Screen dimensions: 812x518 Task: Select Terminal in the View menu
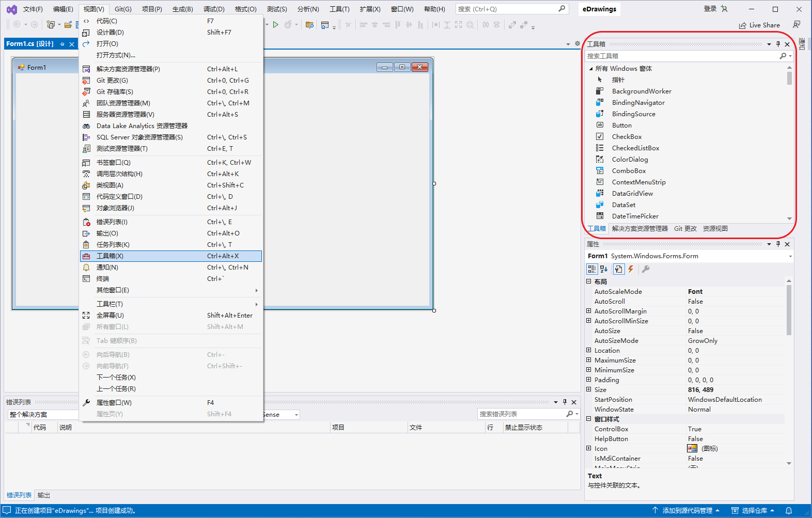point(171,279)
